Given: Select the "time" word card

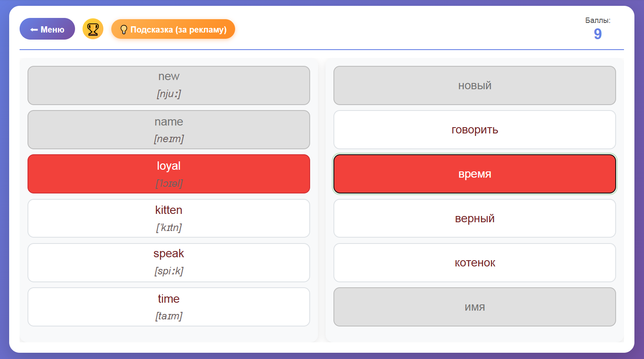Looking at the screenshot, I should coord(168,306).
